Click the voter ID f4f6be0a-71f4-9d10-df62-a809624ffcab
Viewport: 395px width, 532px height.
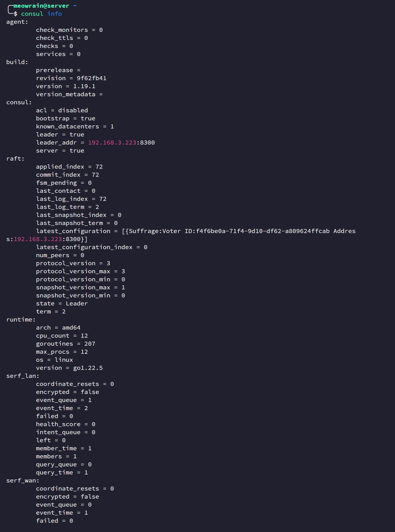tap(263, 231)
